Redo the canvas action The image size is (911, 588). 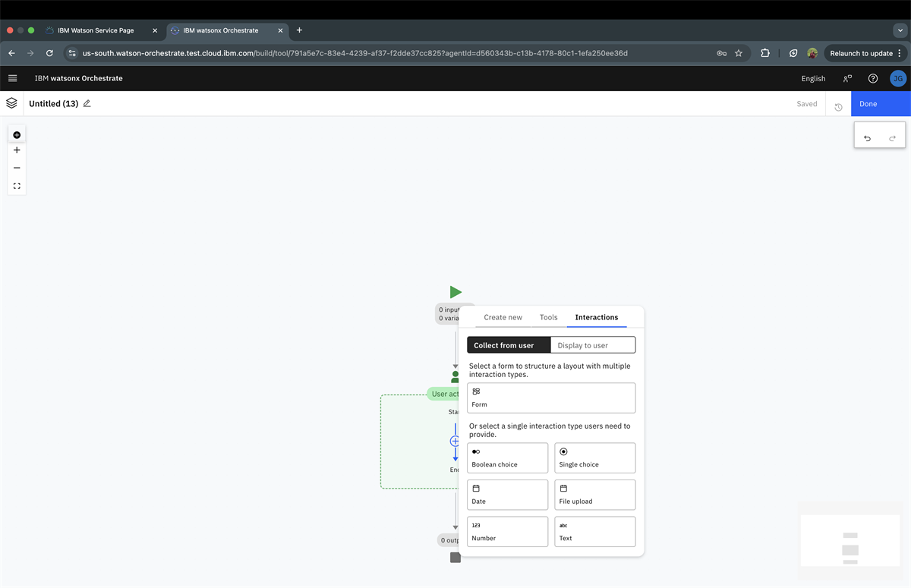(x=892, y=138)
